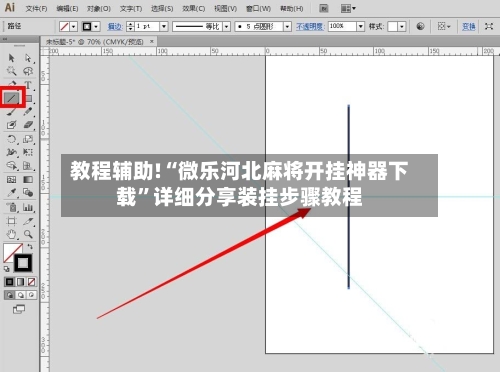
Task: Select the Line Segment tool
Action: tap(11, 98)
